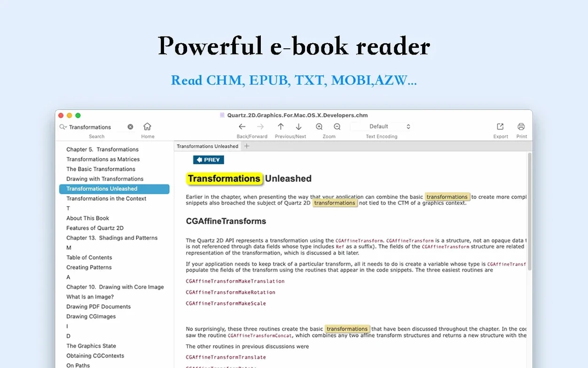Open 'What Is an Image?' entry
Image resolution: width=588 pixels, height=368 pixels.
tap(90, 297)
